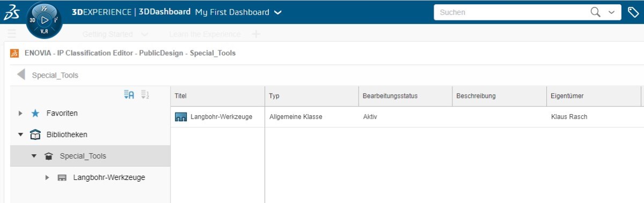This screenshot has height=203, width=644.
Task: Add a new dashboard tab with plus
Action: [256, 34]
